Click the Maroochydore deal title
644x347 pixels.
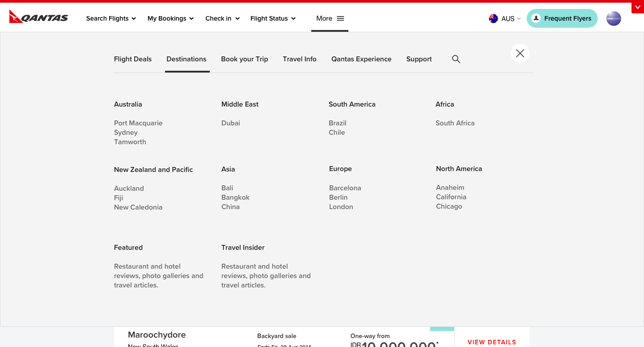[x=157, y=335]
